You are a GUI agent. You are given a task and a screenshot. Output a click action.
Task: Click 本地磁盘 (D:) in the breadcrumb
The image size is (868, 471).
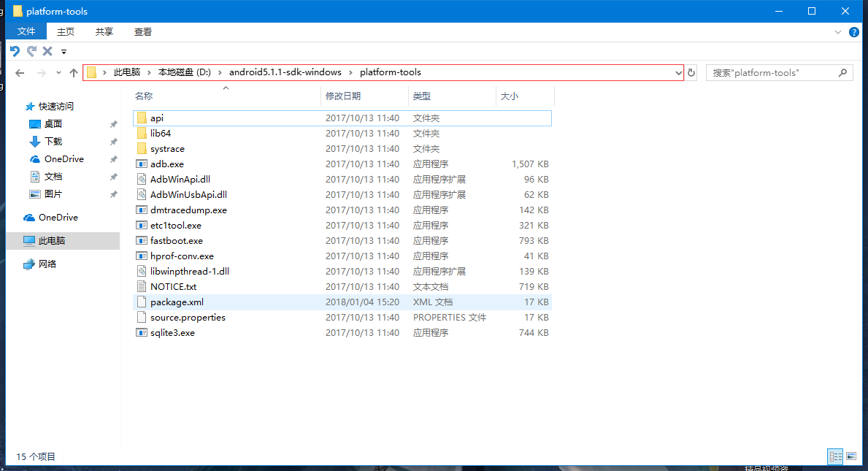pos(185,72)
